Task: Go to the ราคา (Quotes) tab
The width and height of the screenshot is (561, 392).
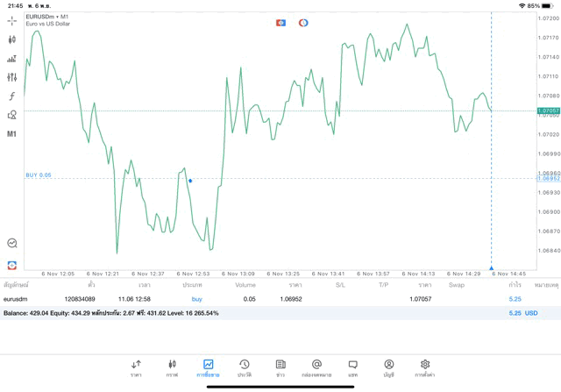Action: coord(136,368)
